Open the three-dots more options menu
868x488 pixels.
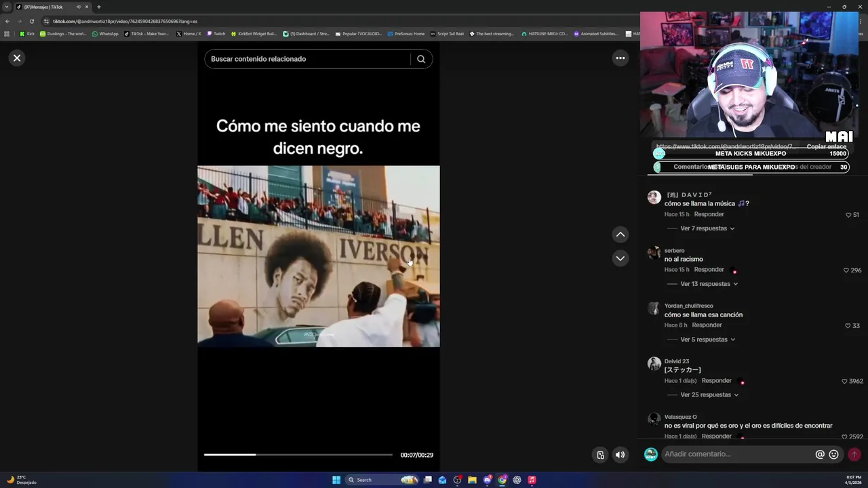[620, 58]
